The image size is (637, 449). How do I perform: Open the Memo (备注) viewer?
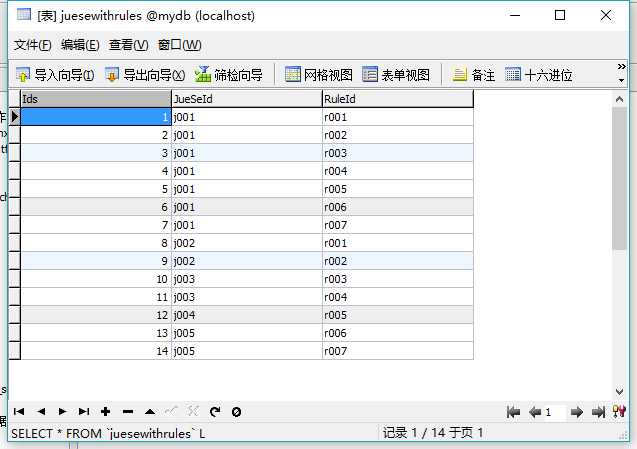coord(474,75)
